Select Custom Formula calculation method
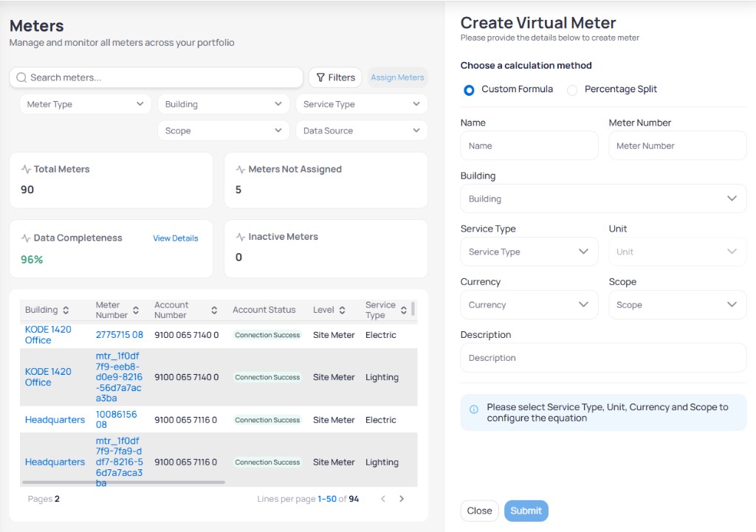The width and height of the screenshot is (756, 532). tap(469, 90)
